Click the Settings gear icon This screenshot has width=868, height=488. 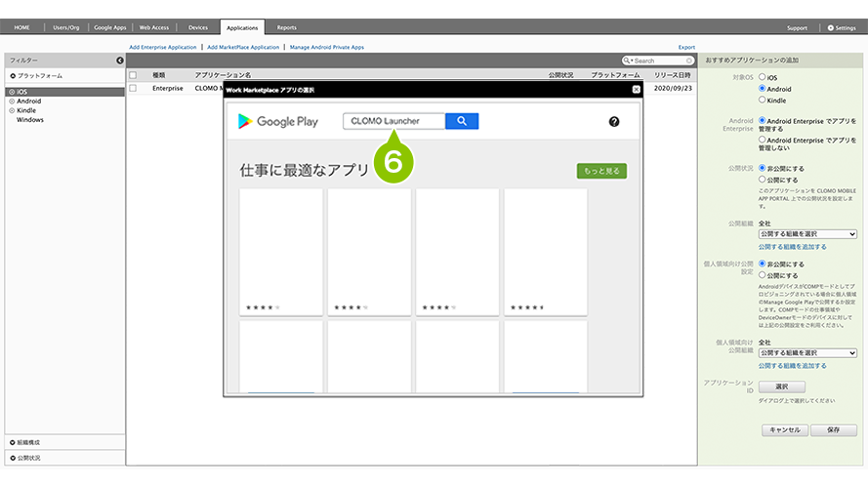830,27
